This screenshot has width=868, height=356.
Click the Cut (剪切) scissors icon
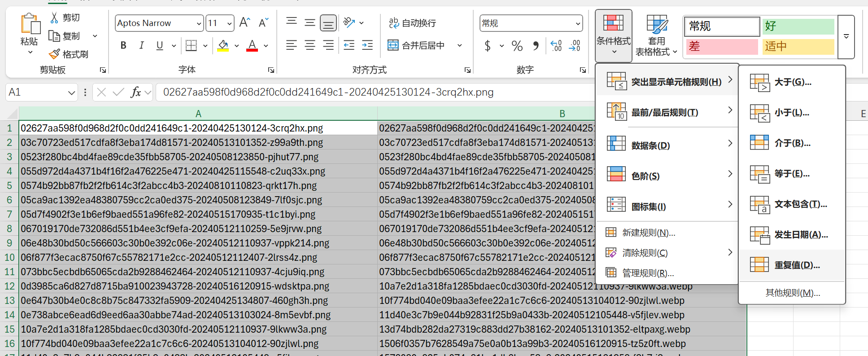coord(54,18)
